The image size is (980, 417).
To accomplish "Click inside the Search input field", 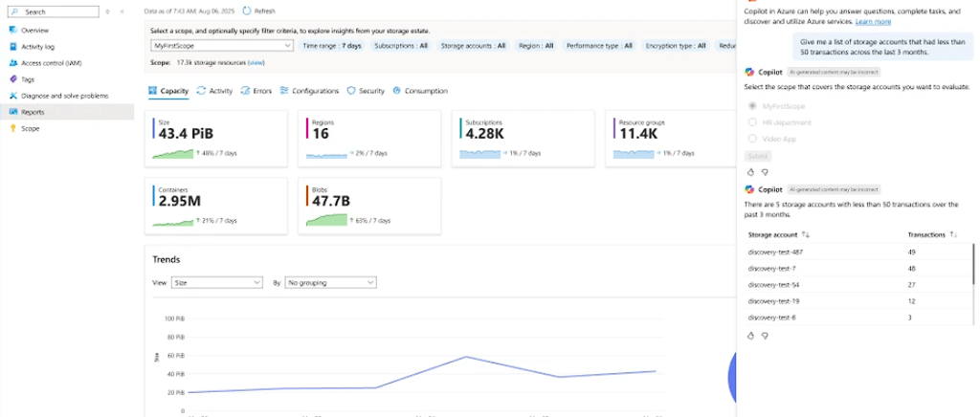I will [54, 11].
